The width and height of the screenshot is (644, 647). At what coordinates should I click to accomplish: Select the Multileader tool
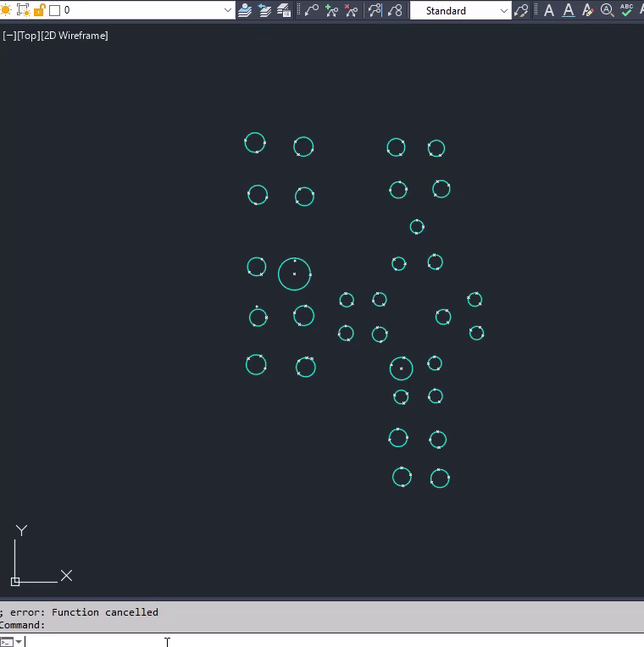point(312,10)
